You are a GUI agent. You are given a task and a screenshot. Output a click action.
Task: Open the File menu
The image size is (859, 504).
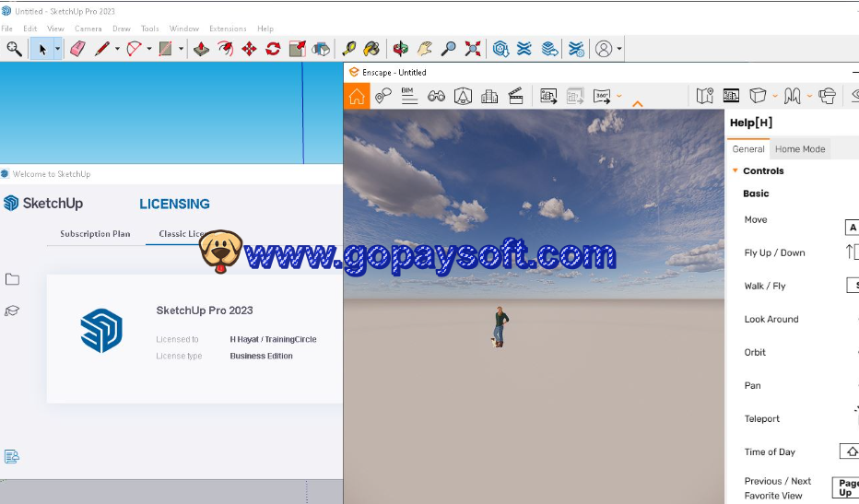click(7, 29)
